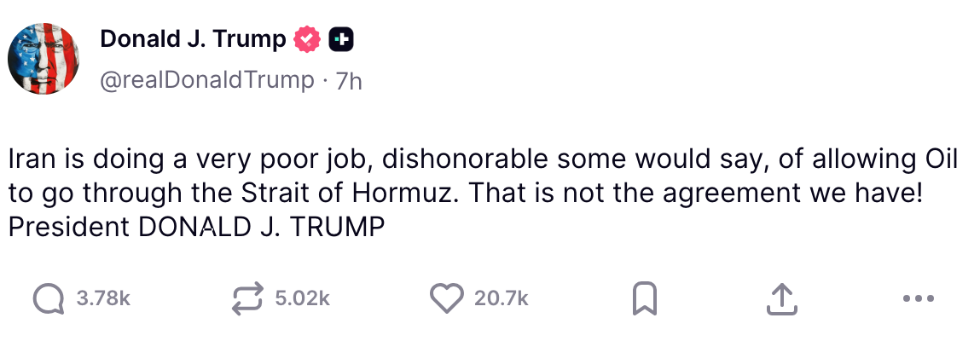Image resolution: width=980 pixels, height=341 pixels.
Task: Click the 5.02k reposts count
Action: click(x=302, y=298)
